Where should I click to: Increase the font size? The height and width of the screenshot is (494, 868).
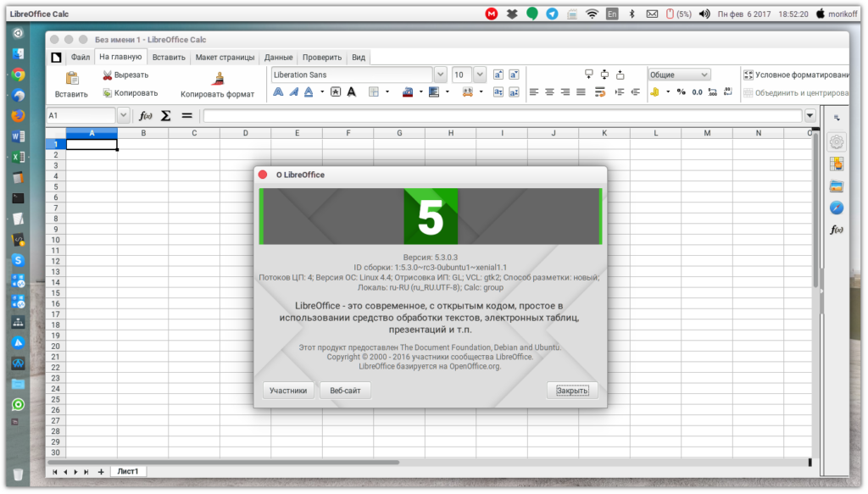coord(498,75)
